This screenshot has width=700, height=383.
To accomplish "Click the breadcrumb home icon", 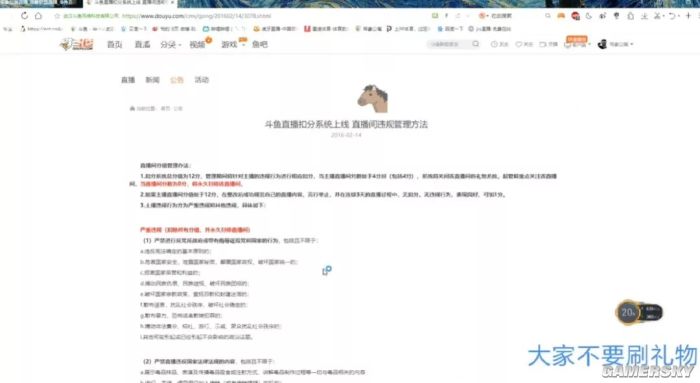I will click(132, 108).
